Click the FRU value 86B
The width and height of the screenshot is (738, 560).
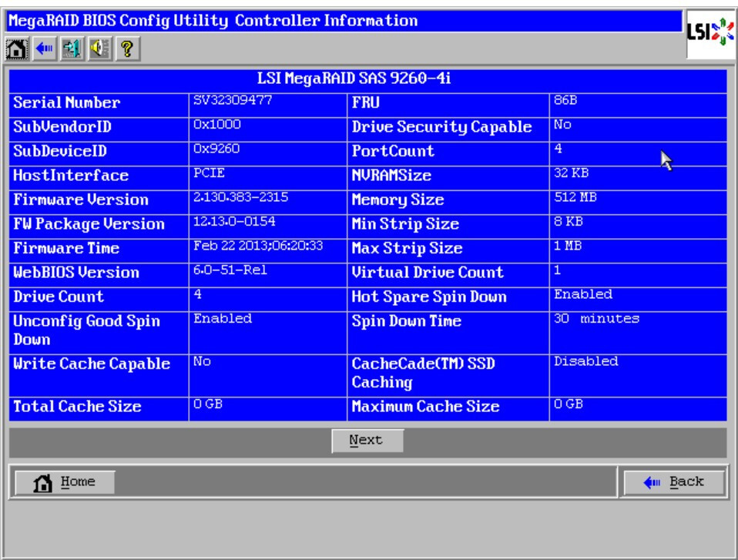coord(565,101)
